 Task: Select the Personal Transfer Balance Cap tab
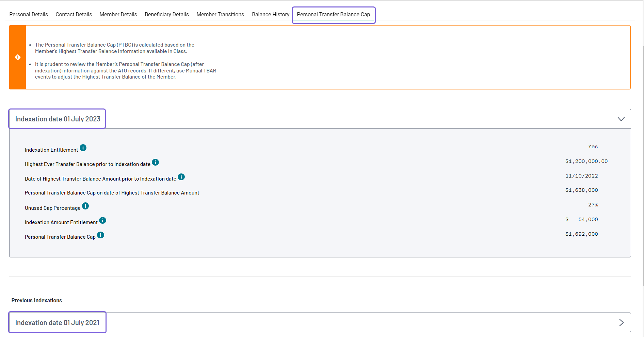coord(334,14)
